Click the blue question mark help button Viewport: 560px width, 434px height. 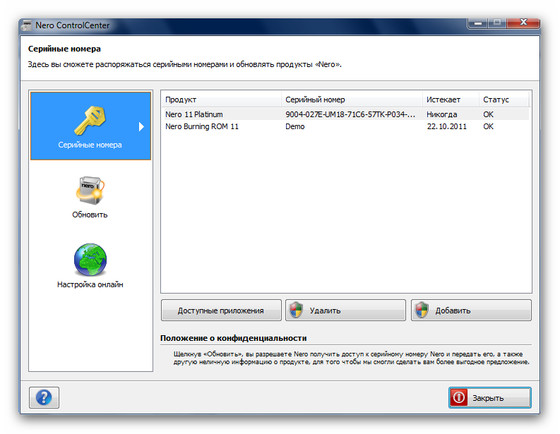[x=44, y=397]
